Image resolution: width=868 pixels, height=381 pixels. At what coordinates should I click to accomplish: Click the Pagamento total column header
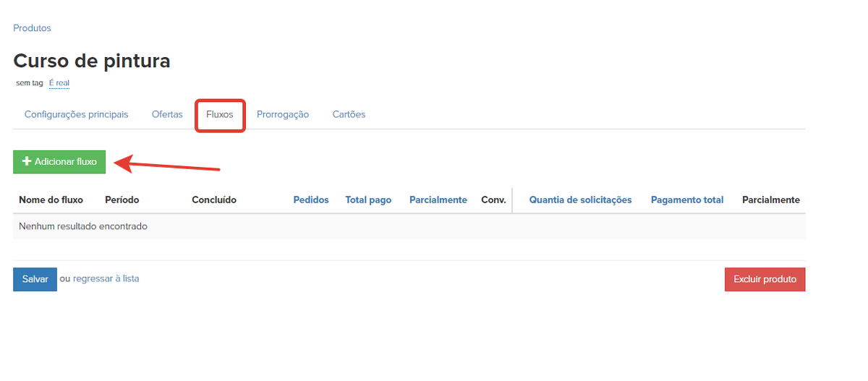point(686,200)
